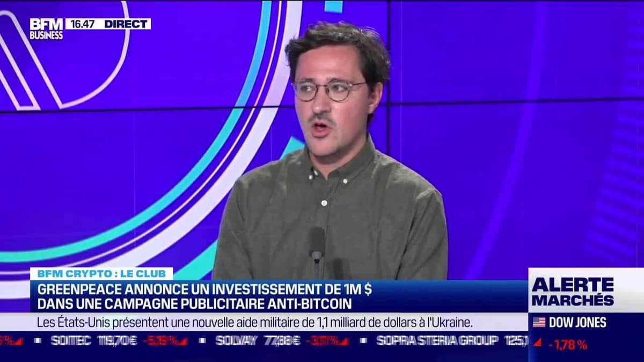Click the ALERTE MARCHÉS banner
The width and height of the screenshot is (644, 362).
[x=573, y=291]
